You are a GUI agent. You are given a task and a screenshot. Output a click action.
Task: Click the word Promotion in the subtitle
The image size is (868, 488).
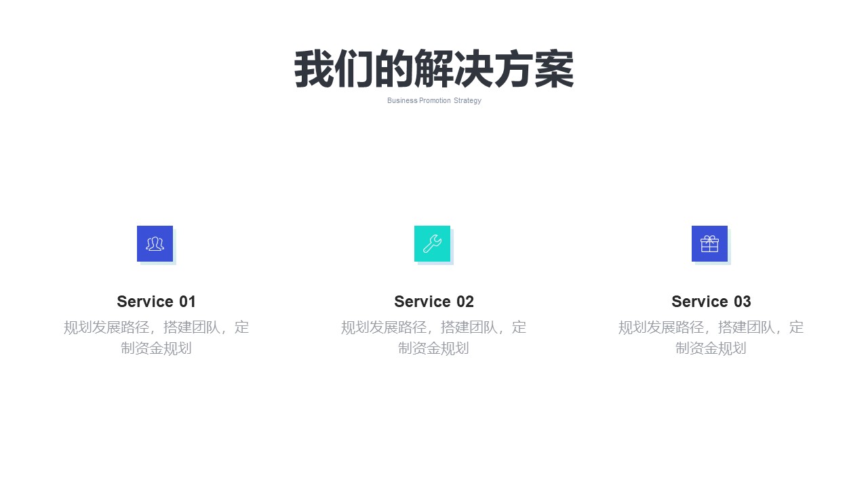click(x=435, y=100)
